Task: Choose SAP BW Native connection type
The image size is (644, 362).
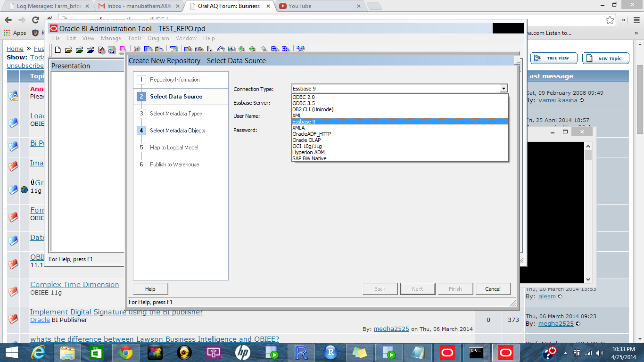Action: (x=400, y=158)
